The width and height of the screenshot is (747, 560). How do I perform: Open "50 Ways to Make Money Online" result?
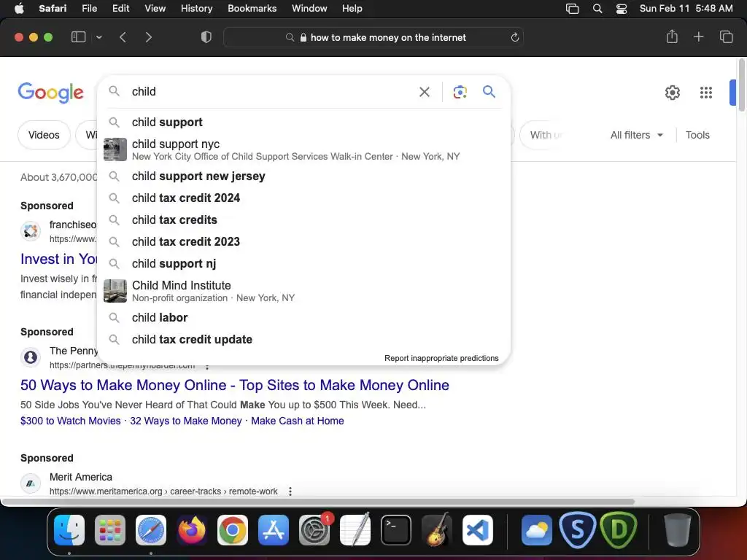(x=234, y=385)
